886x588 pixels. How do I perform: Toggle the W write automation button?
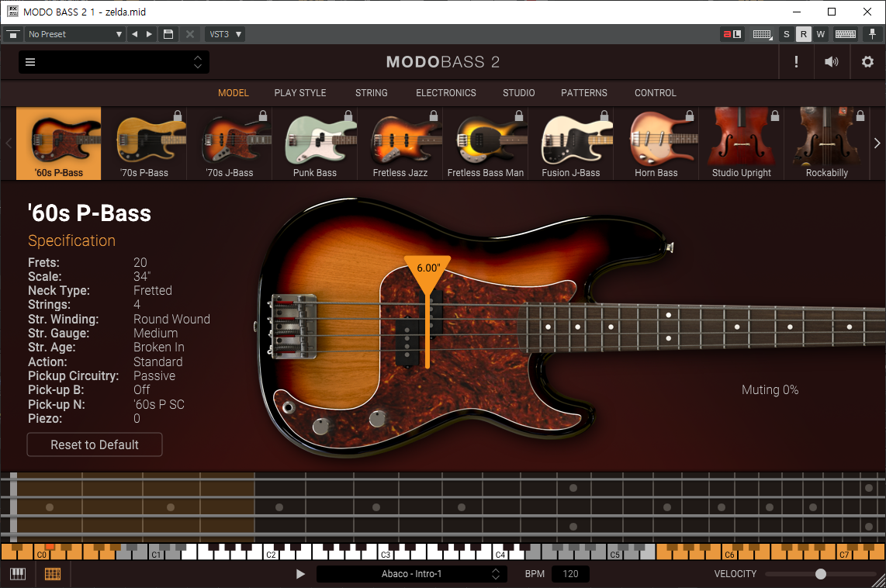pos(821,34)
